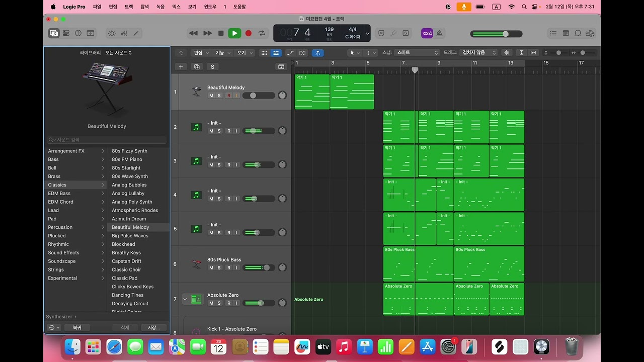Click the Fast Forward transport button
This screenshot has width=644, height=362.
tap(207, 33)
